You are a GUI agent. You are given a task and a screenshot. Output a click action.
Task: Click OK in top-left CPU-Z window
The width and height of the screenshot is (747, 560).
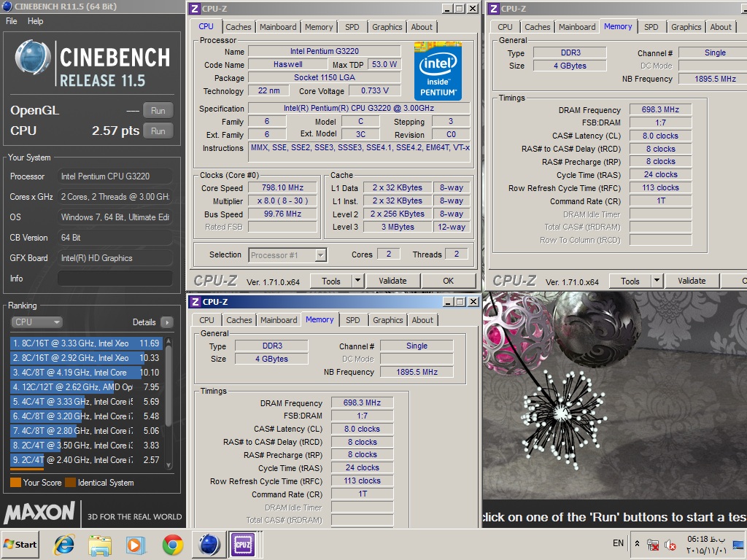[x=449, y=281]
